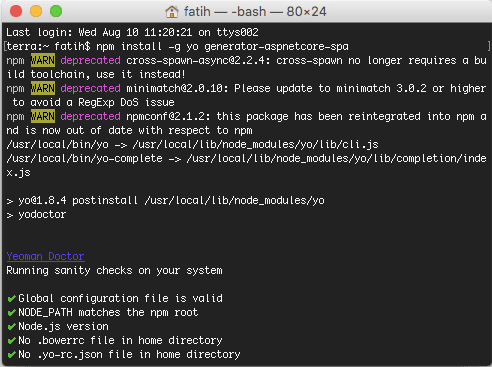Viewport: 492px width, 367px height.
Task: Click the npm install command line text
Action: [222, 46]
